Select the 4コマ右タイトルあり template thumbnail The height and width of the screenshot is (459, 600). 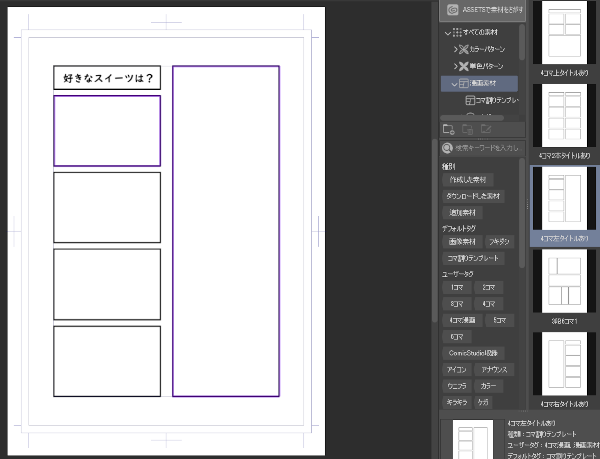point(564,364)
